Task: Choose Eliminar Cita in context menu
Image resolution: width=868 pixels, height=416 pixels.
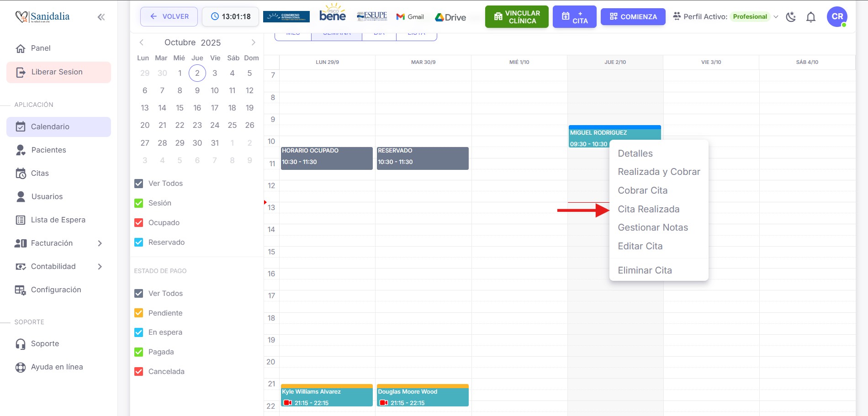Action: pyautogui.click(x=645, y=270)
